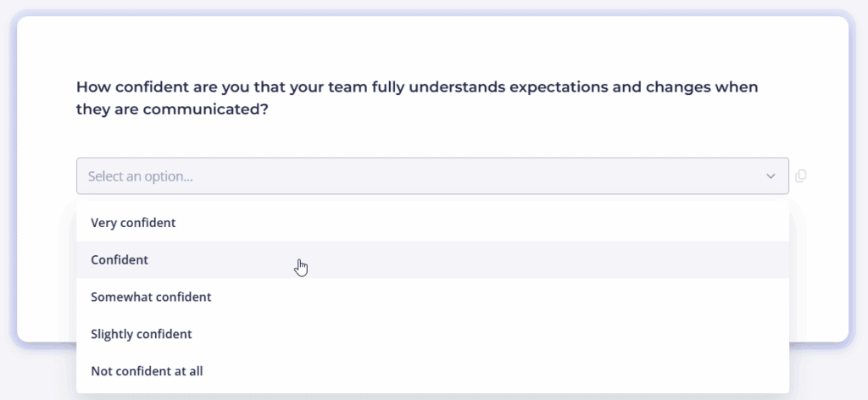Collapse the dropdown using the chevron arrow
Viewport: 868px width, 400px height.
pos(771,176)
